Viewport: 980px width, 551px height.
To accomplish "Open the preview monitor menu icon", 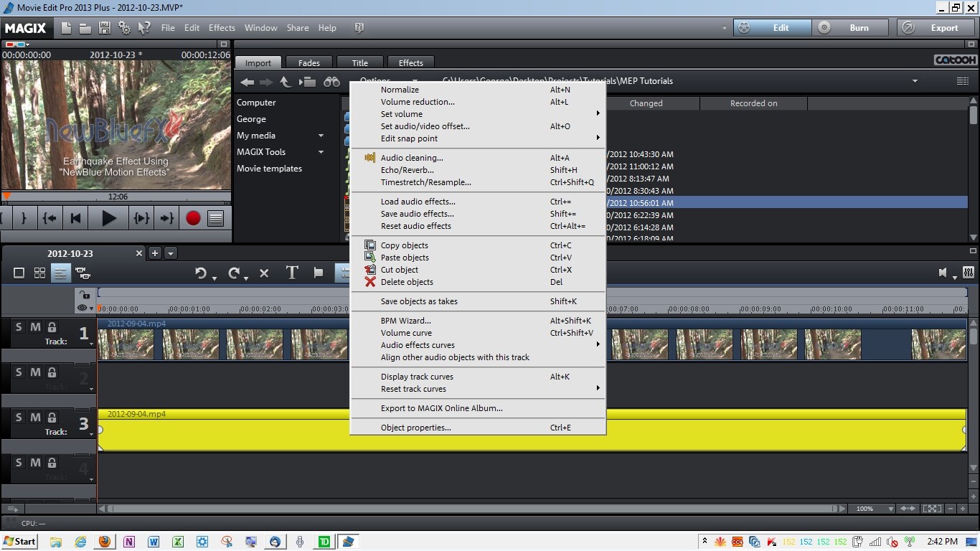I will pyautogui.click(x=216, y=218).
